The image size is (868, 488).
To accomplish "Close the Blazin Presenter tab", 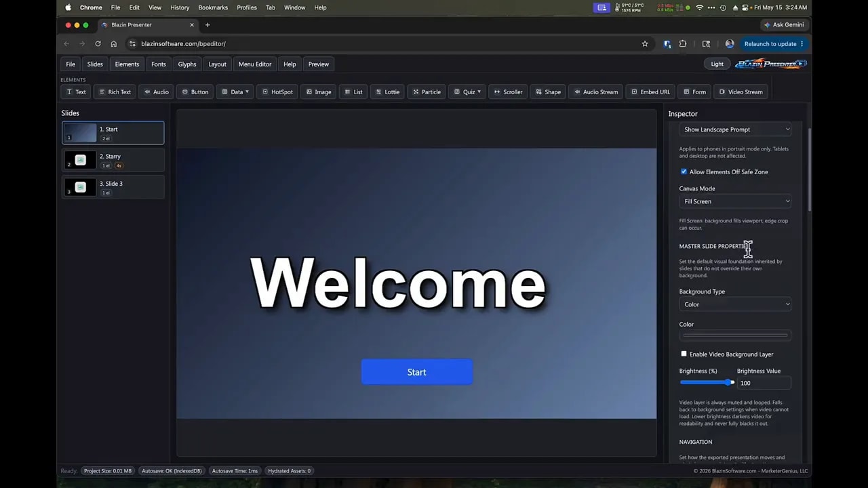I will pos(192,25).
